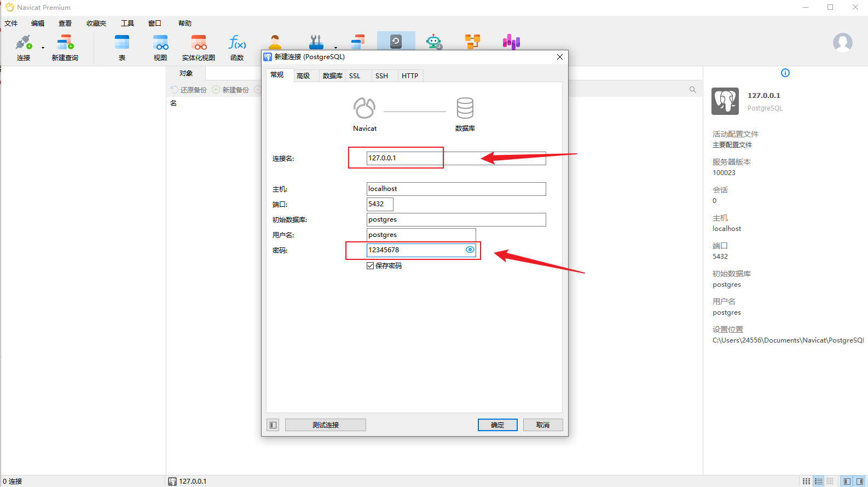Image resolution: width=868 pixels, height=487 pixels.
Task: Click the Test Connection (测试连接) button
Action: click(325, 425)
